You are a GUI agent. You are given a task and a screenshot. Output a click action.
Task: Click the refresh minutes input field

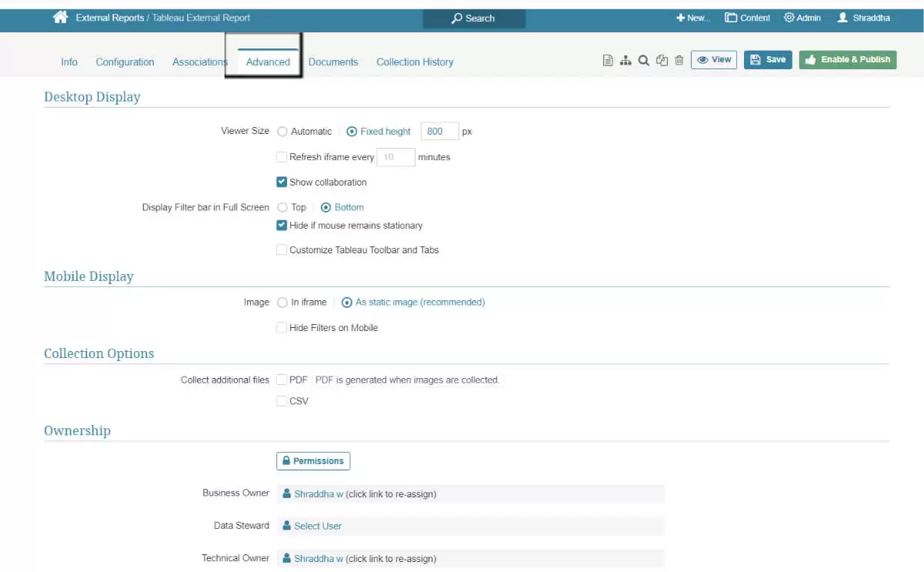pos(396,157)
